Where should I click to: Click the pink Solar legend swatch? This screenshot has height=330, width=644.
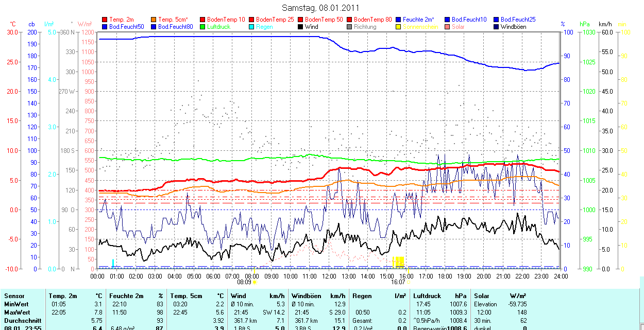click(x=448, y=27)
